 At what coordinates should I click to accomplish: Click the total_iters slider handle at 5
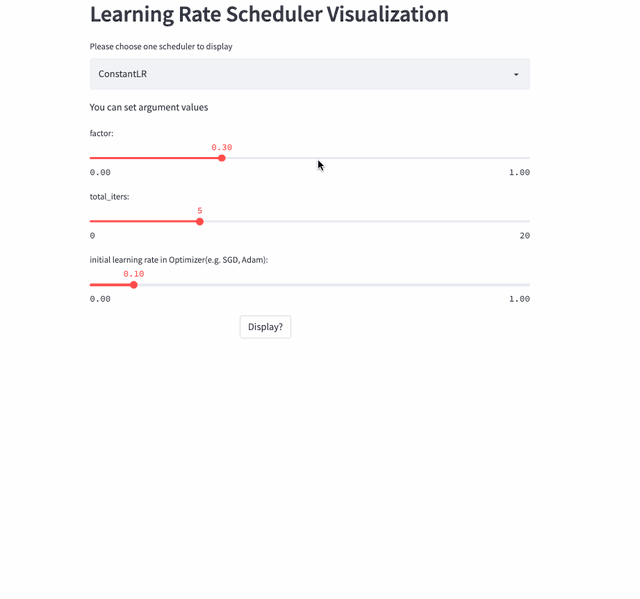click(200, 221)
